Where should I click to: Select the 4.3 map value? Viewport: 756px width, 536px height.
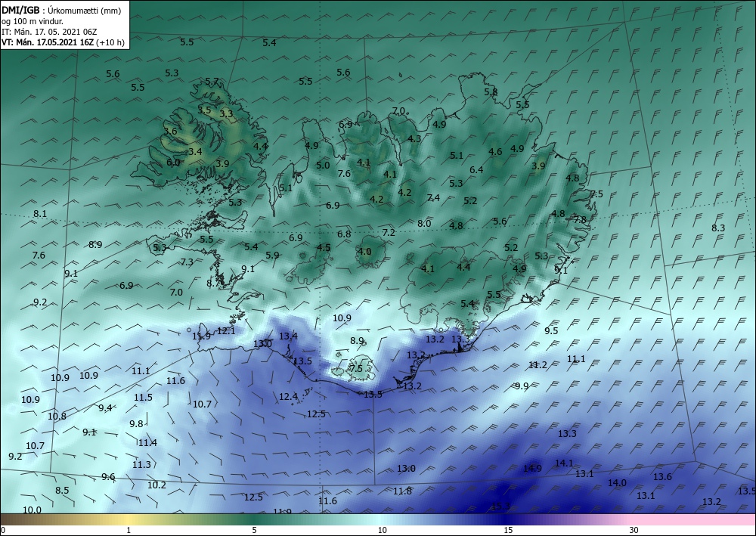414,138
